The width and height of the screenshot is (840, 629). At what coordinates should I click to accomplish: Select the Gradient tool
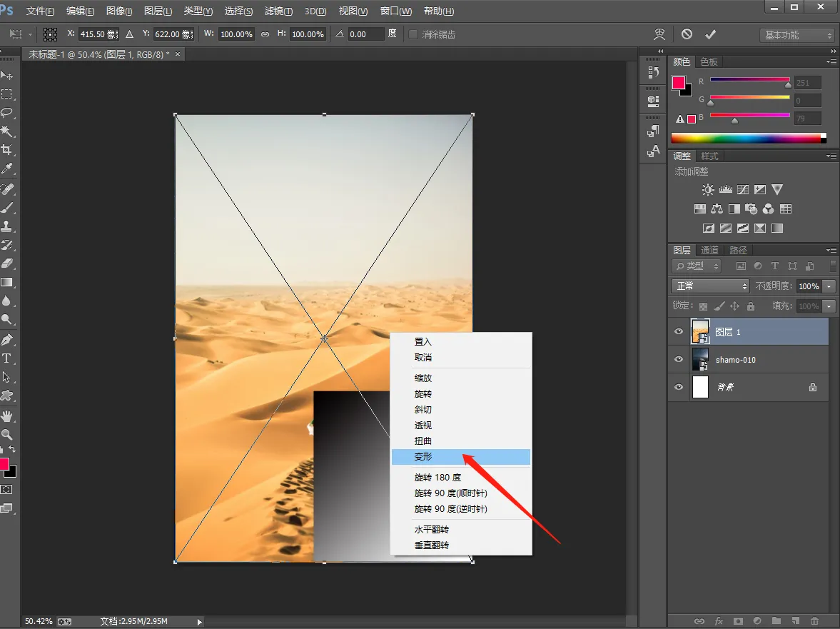click(x=6, y=282)
